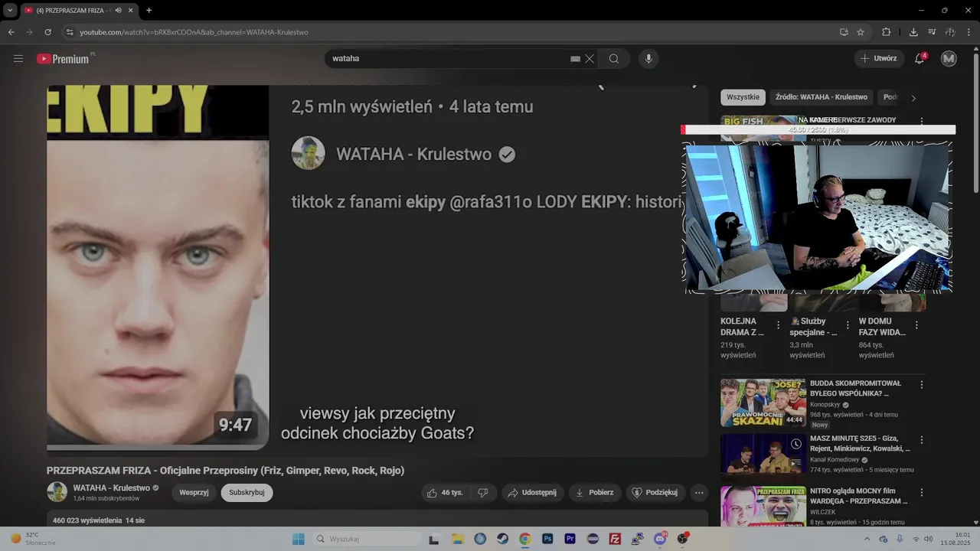Viewport: 980px width, 551px height.
Task: Open options for W DOMU FAZY WIDA short
Action: 916,325
